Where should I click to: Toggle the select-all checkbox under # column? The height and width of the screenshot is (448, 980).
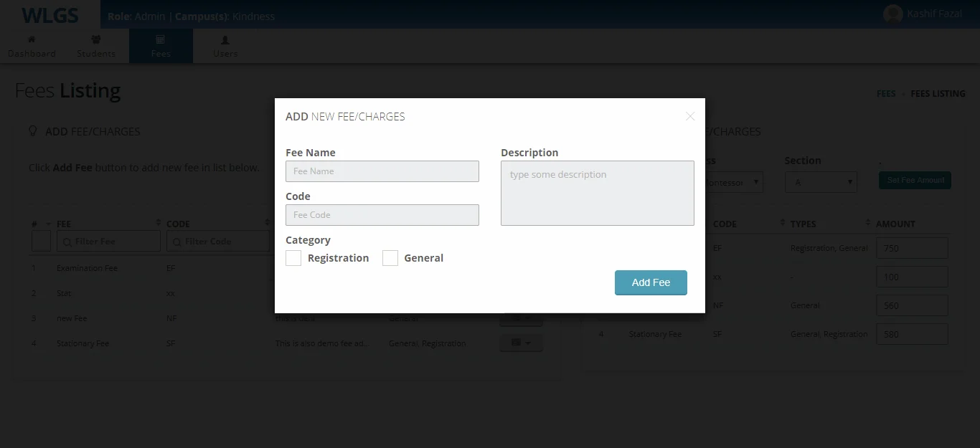tap(41, 242)
